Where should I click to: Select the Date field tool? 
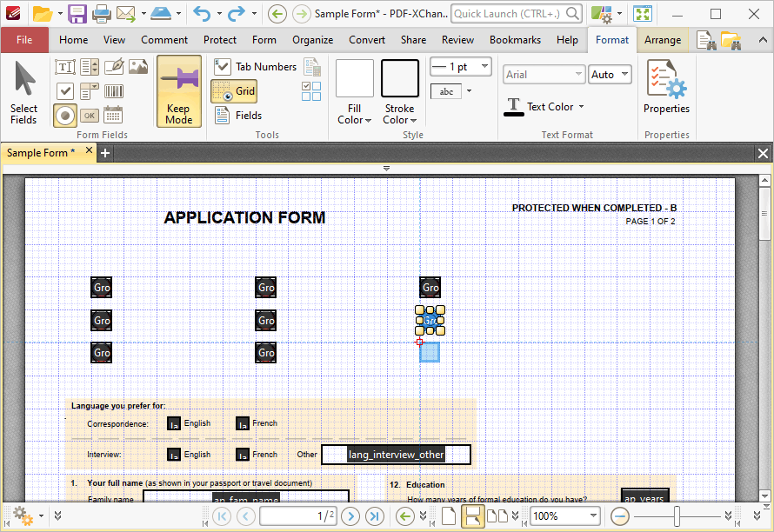click(x=113, y=116)
